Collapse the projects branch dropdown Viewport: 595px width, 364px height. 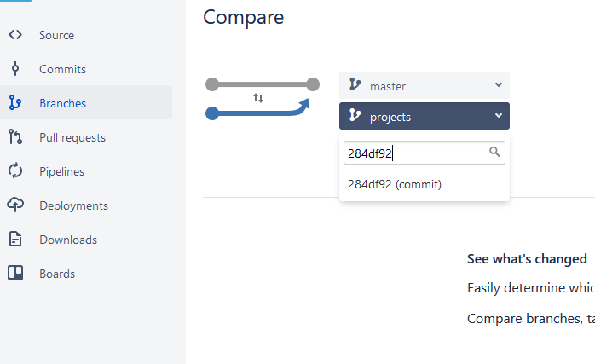coord(425,116)
